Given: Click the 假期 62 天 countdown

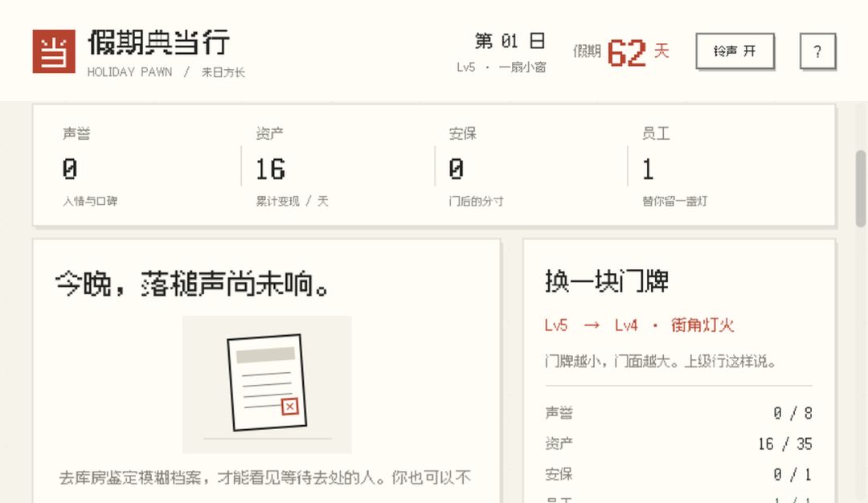Looking at the screenshot, I should (x=621, y=52).
